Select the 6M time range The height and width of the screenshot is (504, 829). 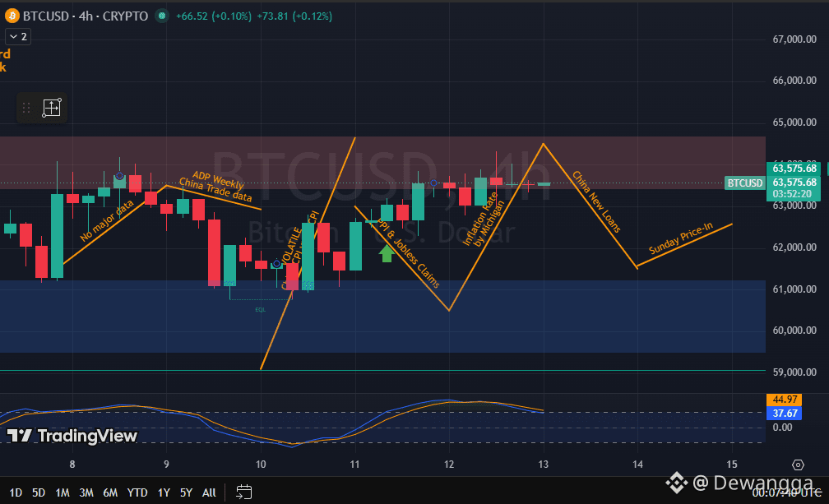[110, 492]
